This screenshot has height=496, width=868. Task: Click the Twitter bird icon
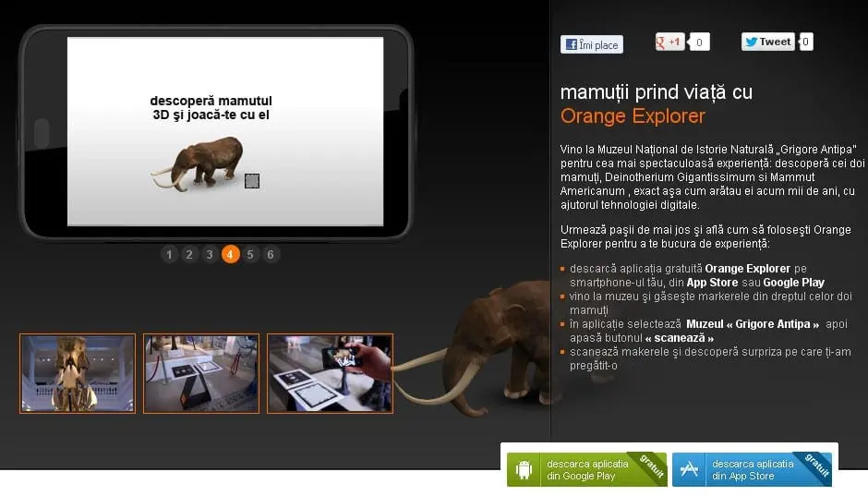[x=751, y=42]
